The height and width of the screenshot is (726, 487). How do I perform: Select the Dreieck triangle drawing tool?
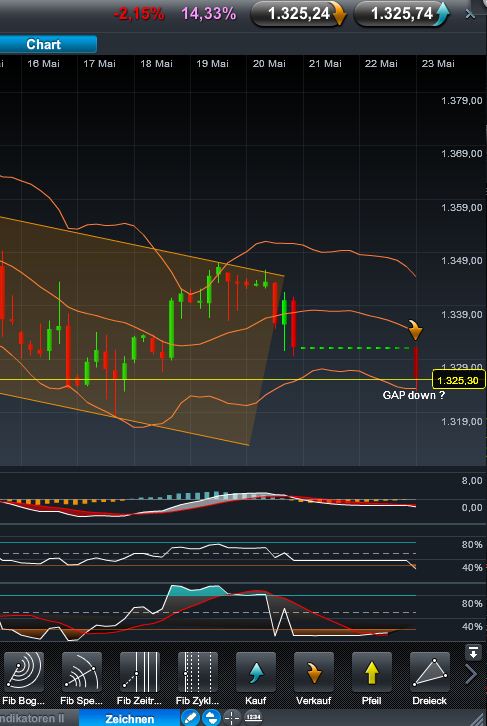click(x=430, y=672)
